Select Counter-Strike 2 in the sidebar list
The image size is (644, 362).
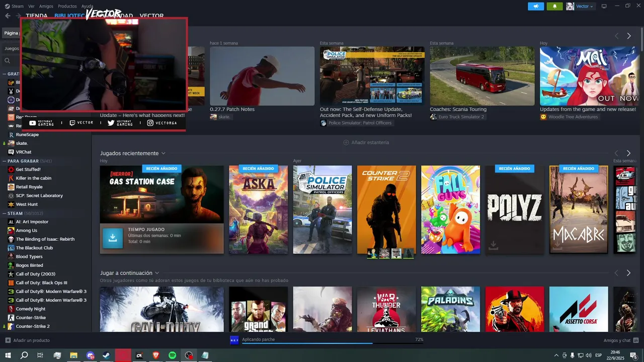click(33, 326)
